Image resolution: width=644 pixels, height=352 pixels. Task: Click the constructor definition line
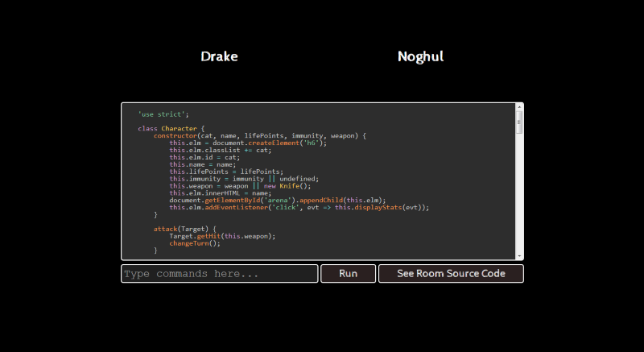pyautogui.click(x=260, y=135)
